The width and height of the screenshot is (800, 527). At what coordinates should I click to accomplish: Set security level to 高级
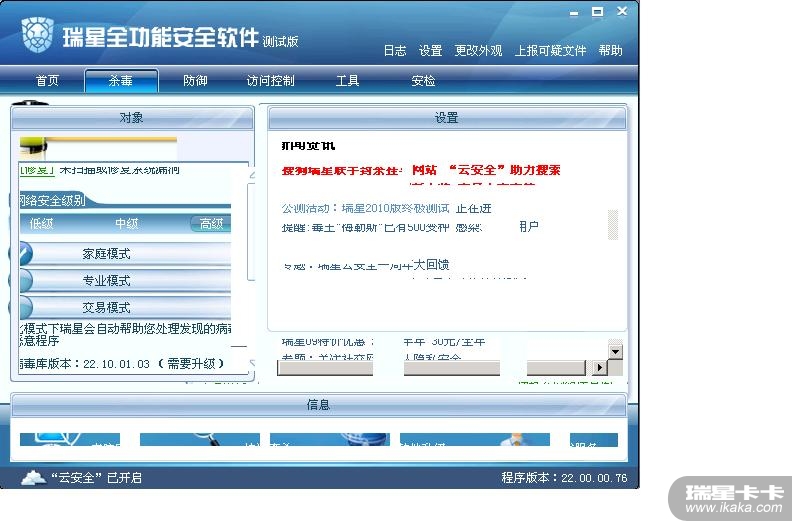coord(211,223)
